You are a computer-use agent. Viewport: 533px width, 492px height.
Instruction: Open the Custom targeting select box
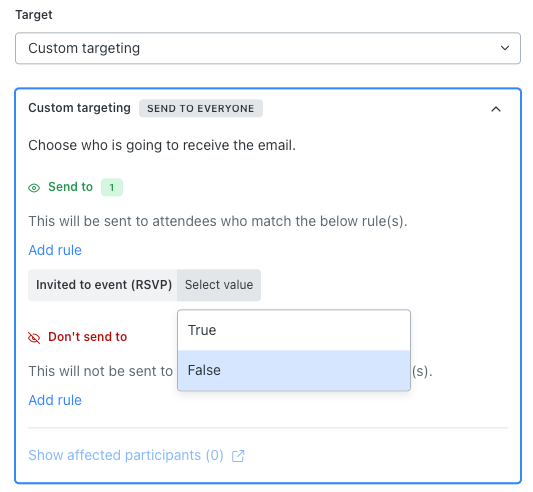click(268, 48)
